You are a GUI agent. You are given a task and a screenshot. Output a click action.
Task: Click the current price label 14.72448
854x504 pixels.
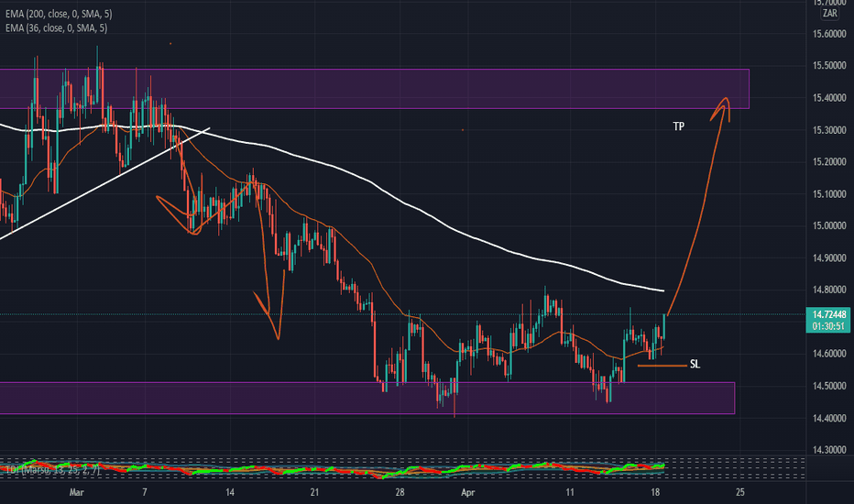pos(829,314)
